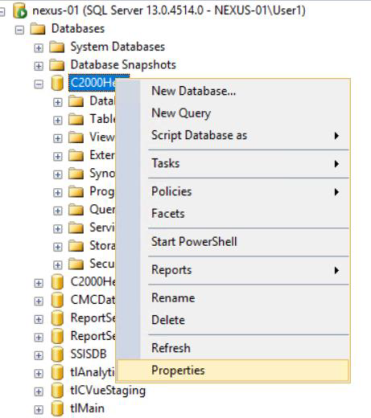Image resolution: width=371 pixels, height=418 pixels.
Task: Select the Databases tree label
Action: pos(78,29)
